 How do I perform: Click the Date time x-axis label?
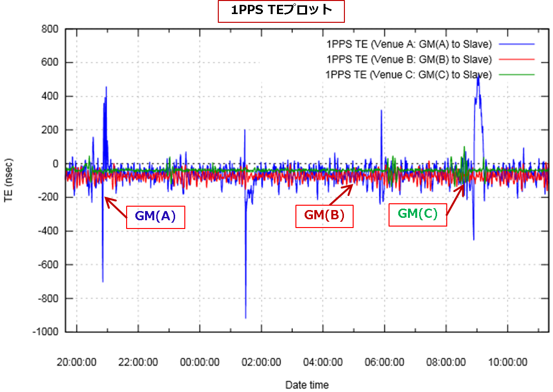pos(307,385)
